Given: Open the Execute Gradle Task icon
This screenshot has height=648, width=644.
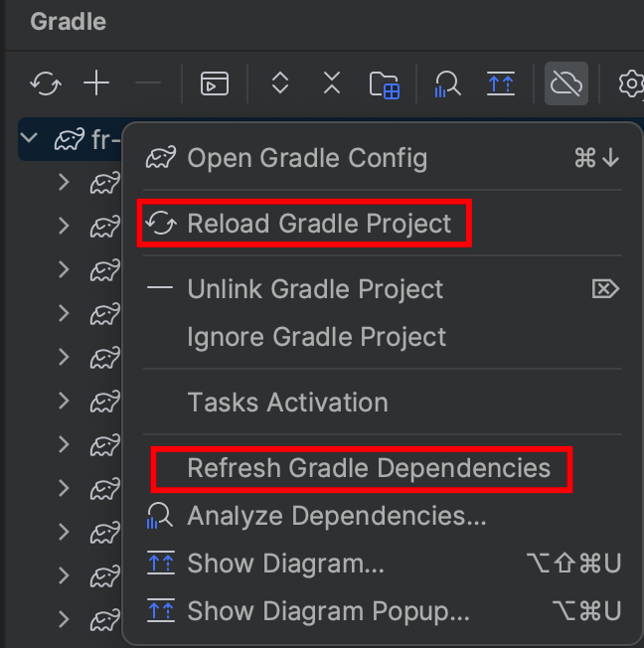Looking at the screenshot, I should tap(214, 83).
